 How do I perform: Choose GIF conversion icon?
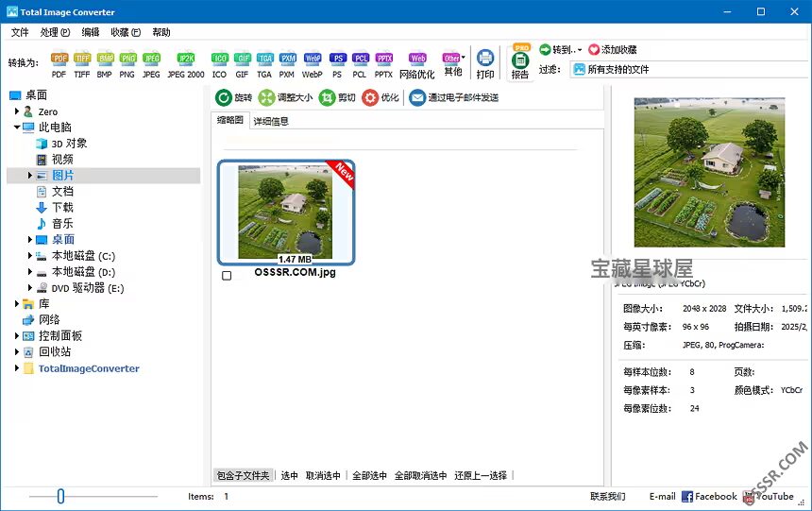click(x=242, y=63)
